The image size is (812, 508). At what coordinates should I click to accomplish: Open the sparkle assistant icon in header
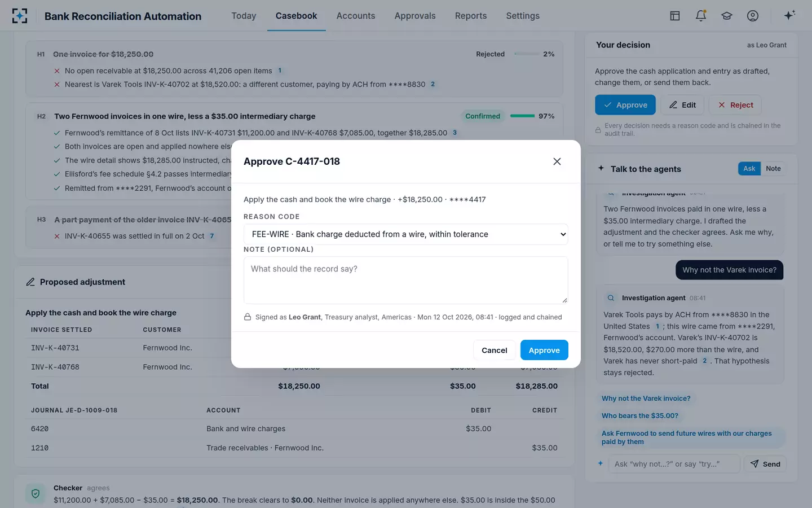[789, 15]
